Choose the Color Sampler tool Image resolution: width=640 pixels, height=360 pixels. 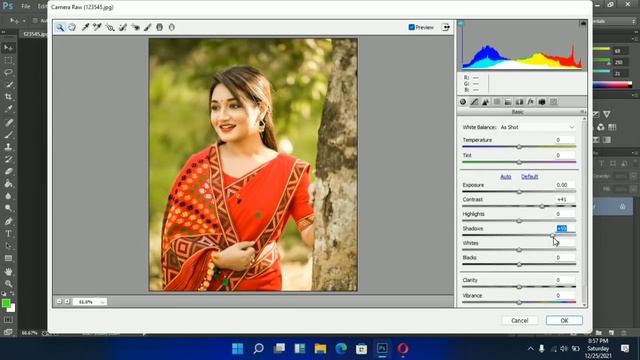(97, 27)
